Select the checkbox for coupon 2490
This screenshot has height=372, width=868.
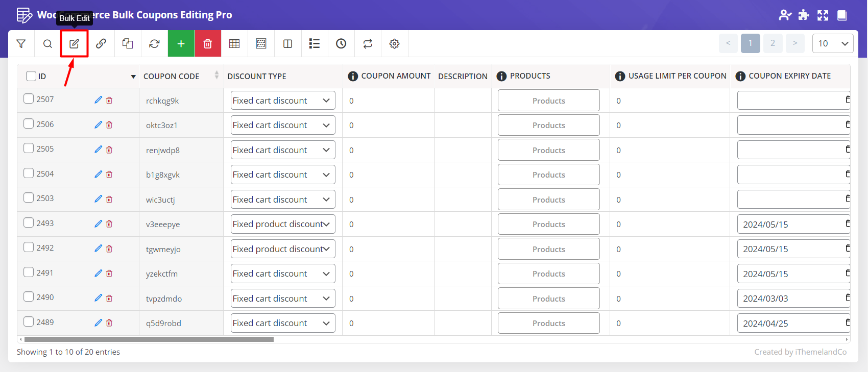coord(29,297)
